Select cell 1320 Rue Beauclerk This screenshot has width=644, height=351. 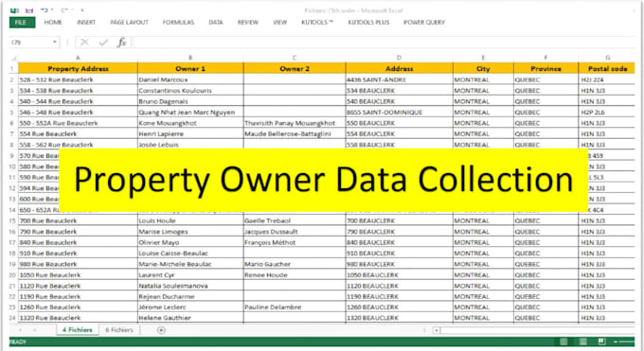click(78, 318)
